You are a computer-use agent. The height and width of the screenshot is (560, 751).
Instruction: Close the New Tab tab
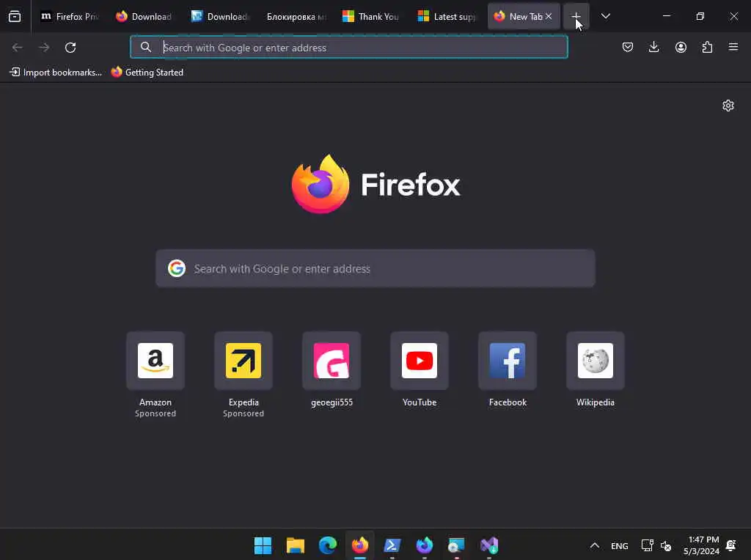pos(549,16)
